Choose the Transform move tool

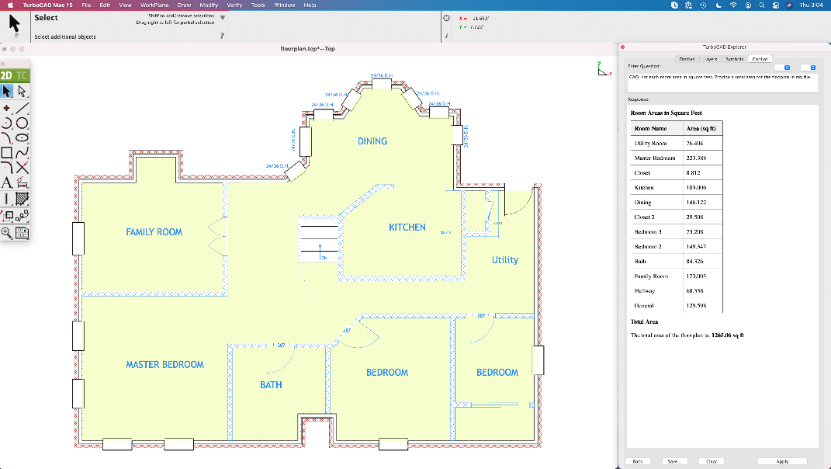7,216
